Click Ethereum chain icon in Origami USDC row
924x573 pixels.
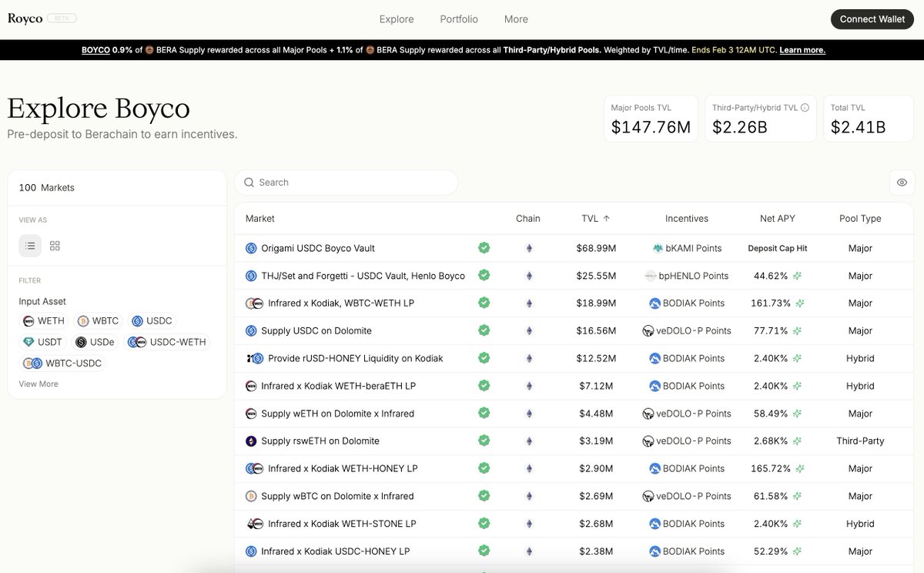pos(528,248)
